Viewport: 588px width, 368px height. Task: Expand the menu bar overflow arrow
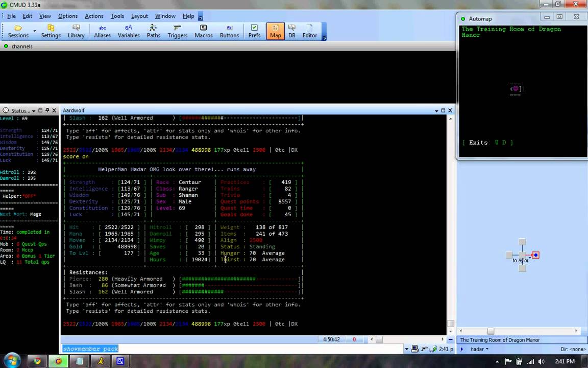click(200, 17)
